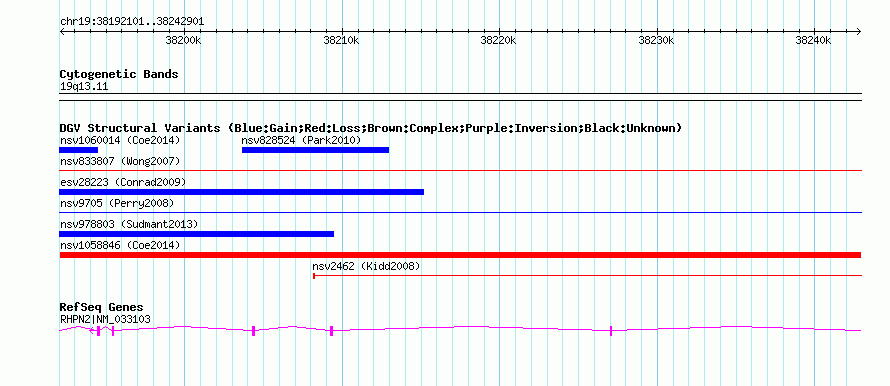Click the RefSeq Genes track title

pos(102,308)
